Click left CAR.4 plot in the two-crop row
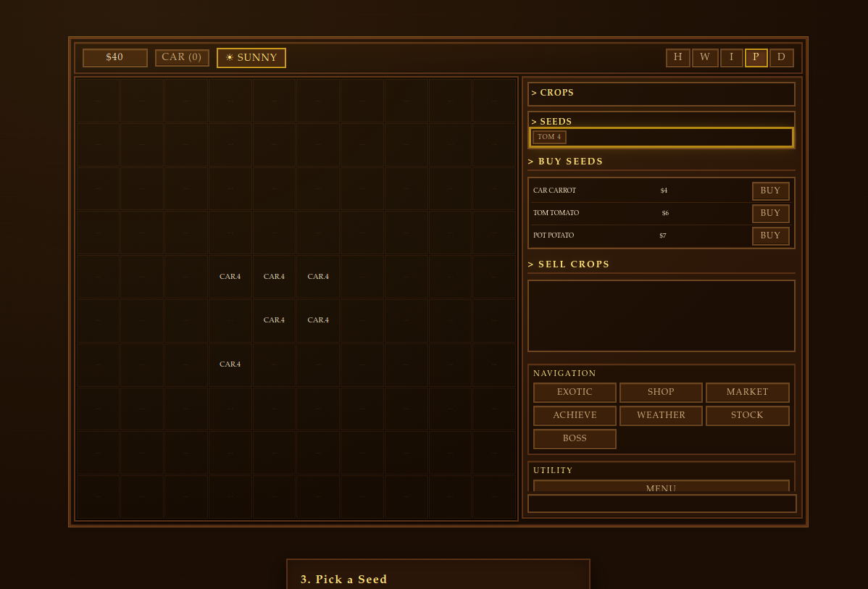Image resolution: width=868 pixels, height=589 pixels. click(274, 320)
